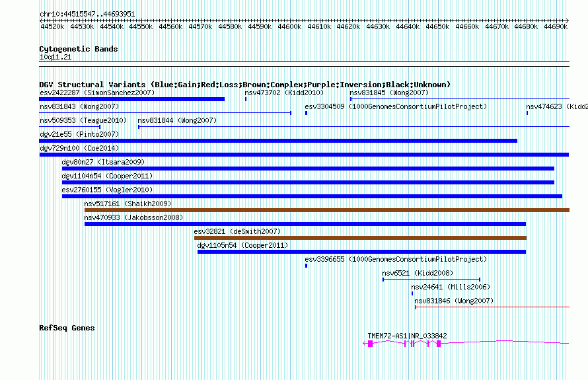The image size is (588, 380).
Task: Click the dgv80n27 (Itsara2009) label
Action: pyautogui.click(x=103, y=162)
